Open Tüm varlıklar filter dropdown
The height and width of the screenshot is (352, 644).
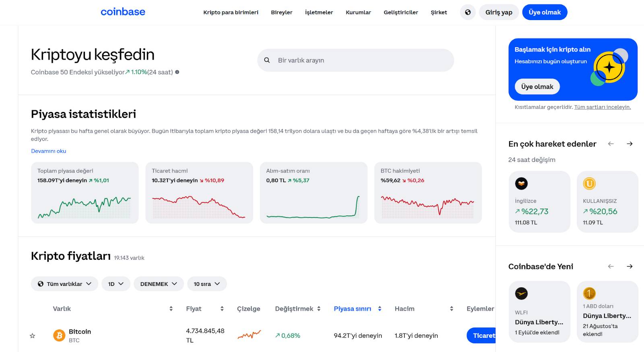64,284
